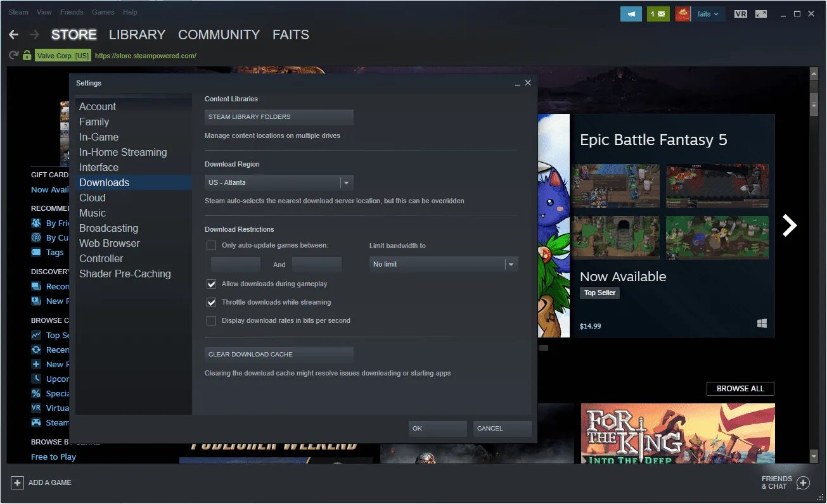Image resolution: width=827 pixels, height=504 pixels.
Task: Launch SteamVR with the VR icon
Action: (740, 14)
